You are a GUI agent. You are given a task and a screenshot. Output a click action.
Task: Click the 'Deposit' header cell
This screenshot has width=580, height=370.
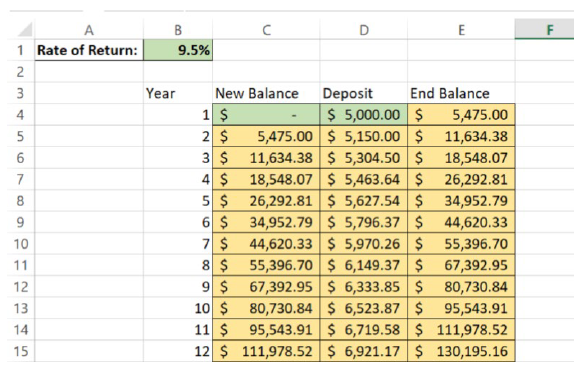(364, 93)
